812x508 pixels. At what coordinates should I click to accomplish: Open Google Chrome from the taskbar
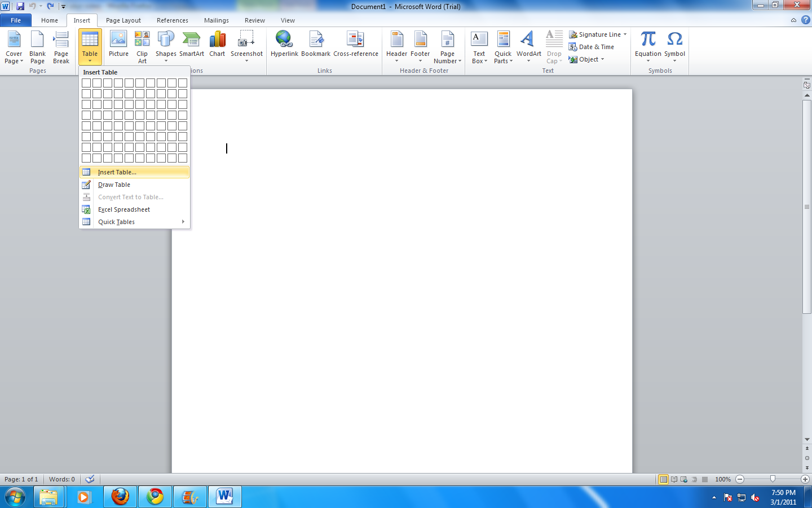[155, 497]
